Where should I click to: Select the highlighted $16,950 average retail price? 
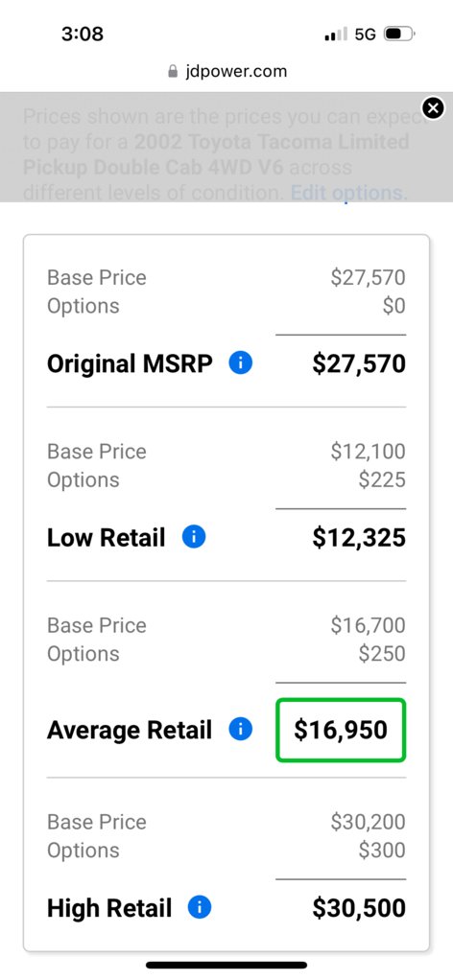pyautogui.click(x=341, y=730)
